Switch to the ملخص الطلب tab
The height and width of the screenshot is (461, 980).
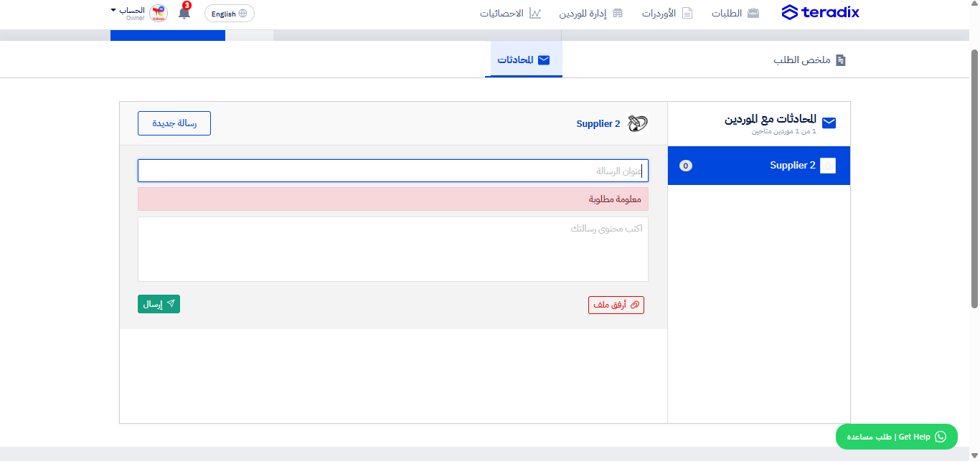point(810,60)
